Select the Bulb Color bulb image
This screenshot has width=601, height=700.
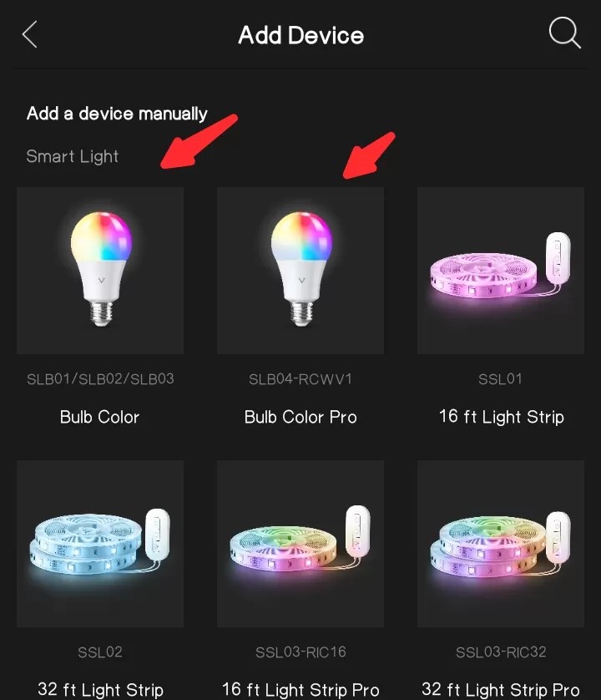click(x=100, y=271)
